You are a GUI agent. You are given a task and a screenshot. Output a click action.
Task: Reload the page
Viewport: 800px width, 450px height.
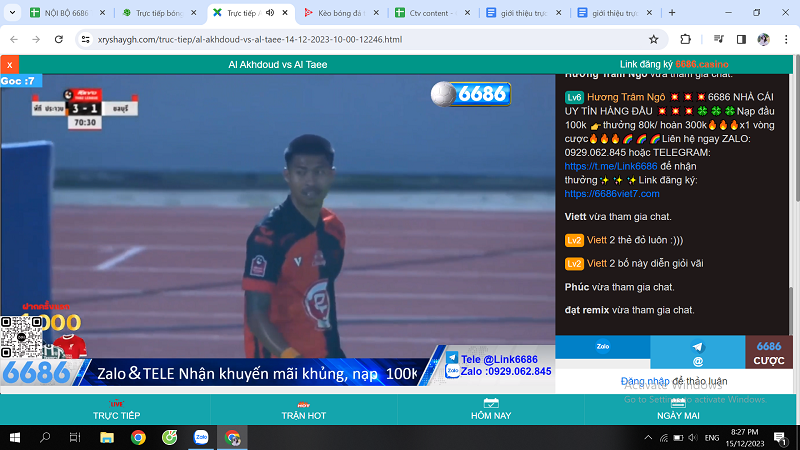(59, 39)
